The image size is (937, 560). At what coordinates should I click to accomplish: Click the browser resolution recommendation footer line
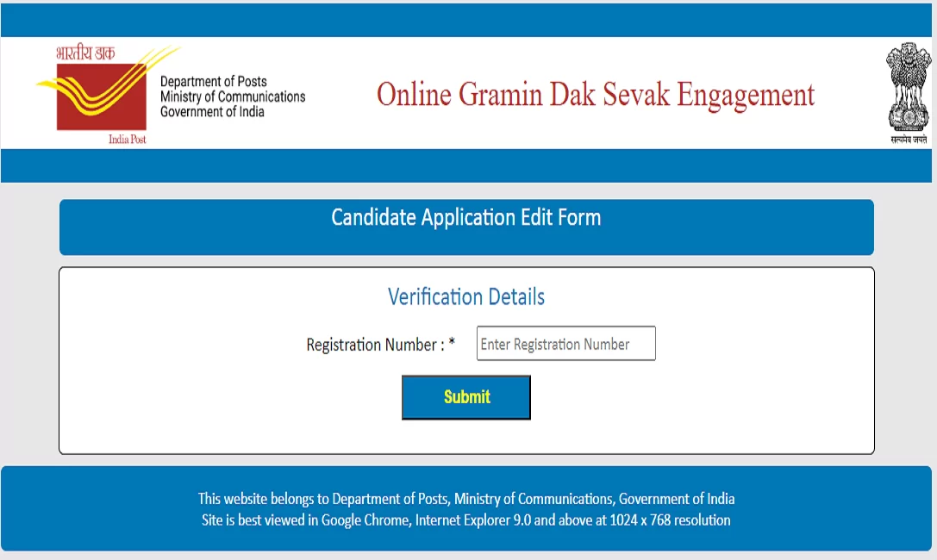(466, 520)
